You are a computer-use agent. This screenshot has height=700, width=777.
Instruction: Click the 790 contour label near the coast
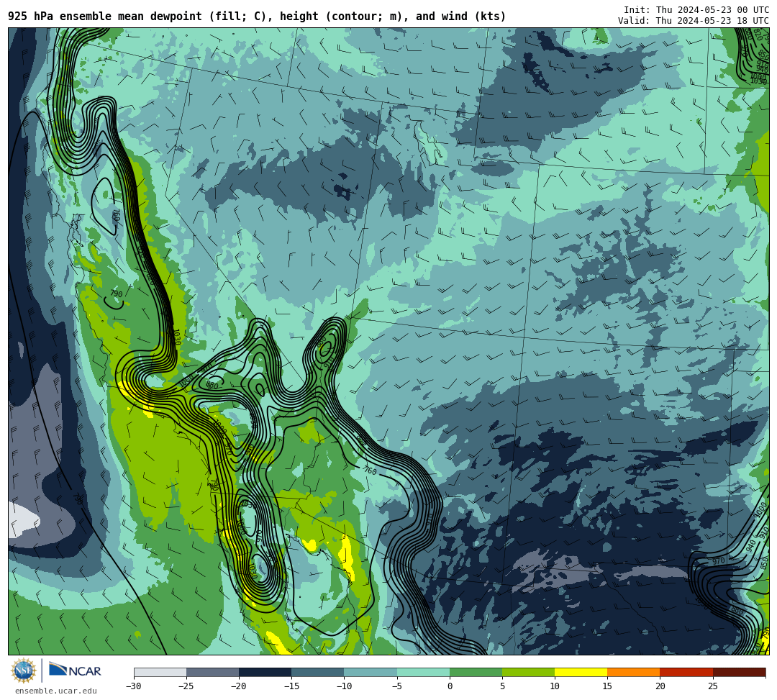116,294
